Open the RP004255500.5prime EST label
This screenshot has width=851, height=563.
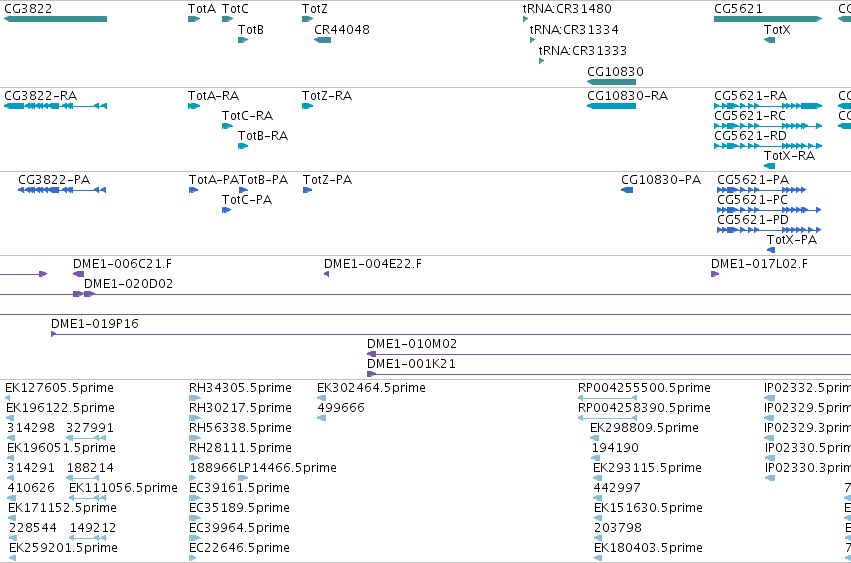coord(645,388)
